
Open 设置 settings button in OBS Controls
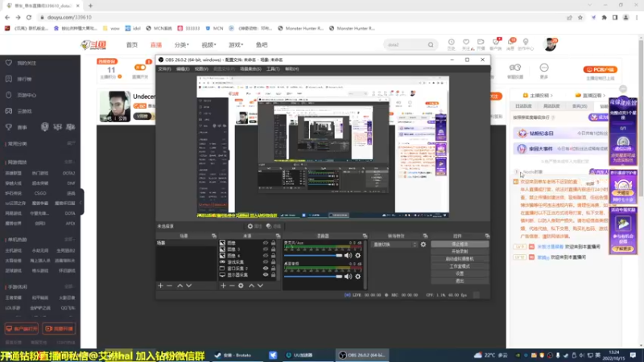coord(460,274)
